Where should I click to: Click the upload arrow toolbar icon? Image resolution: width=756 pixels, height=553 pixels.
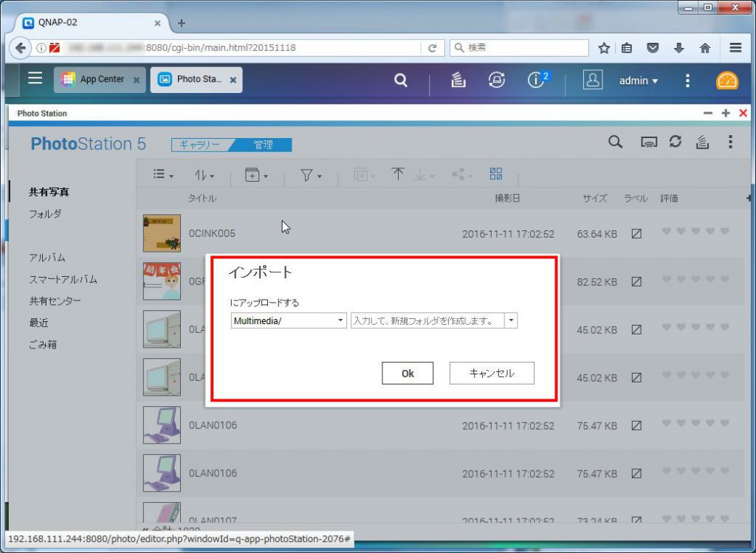(398, 174)
